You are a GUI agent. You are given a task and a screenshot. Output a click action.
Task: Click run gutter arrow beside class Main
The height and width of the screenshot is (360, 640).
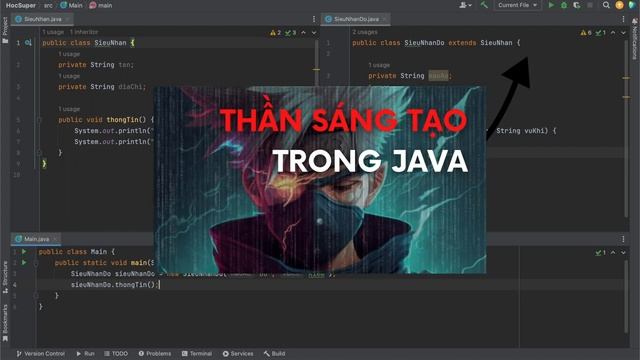tap(24, 252)
